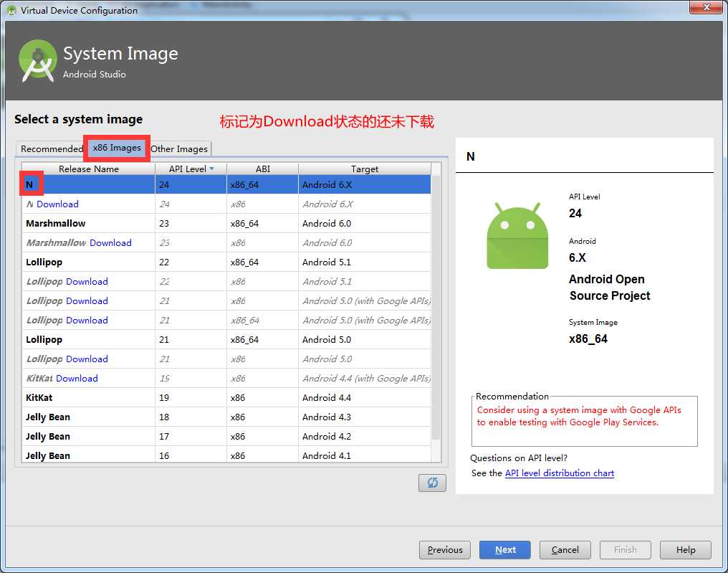The width and height of the screenshot is (728, 573).
Task: Download Lollipop API 21 x86_64 Google APIs image
Action: [87, 320]
